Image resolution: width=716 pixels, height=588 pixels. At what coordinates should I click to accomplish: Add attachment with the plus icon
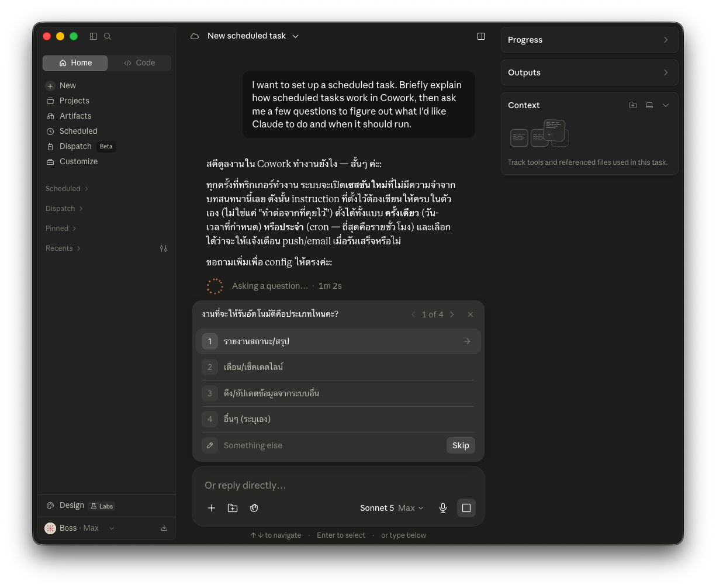pos(212,508)
